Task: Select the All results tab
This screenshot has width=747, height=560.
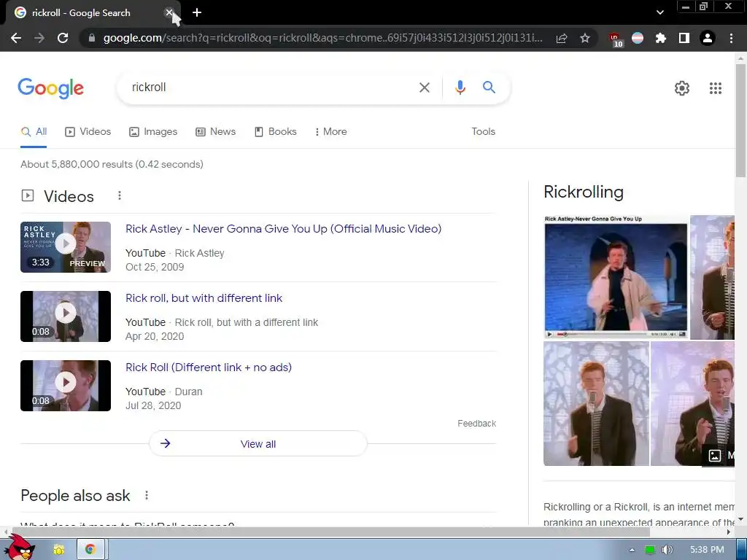Action: (34, 132)
